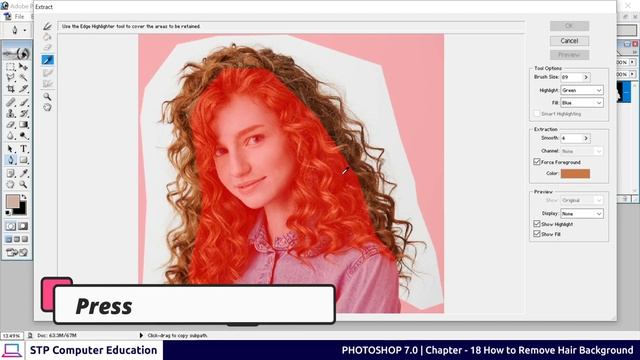Choose the Notes tool in Photoshop toolbox
This screenshot has width=640, height=360.
11,173
